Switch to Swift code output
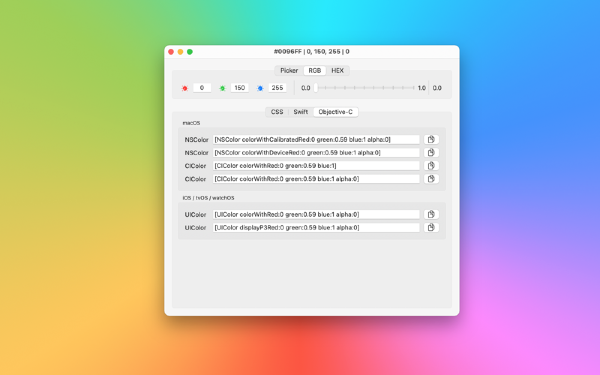Screen dimensions: 600x375 (301, 112)
